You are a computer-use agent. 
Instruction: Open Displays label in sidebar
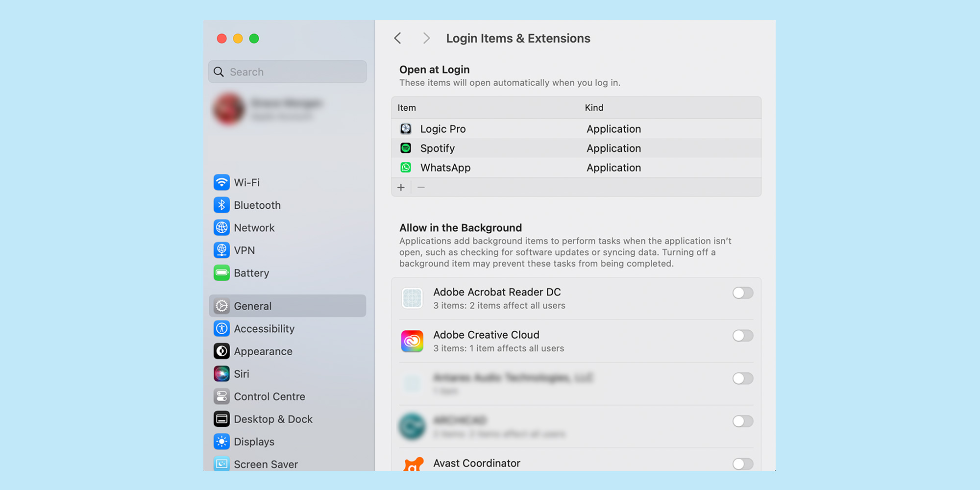[254, 442]
